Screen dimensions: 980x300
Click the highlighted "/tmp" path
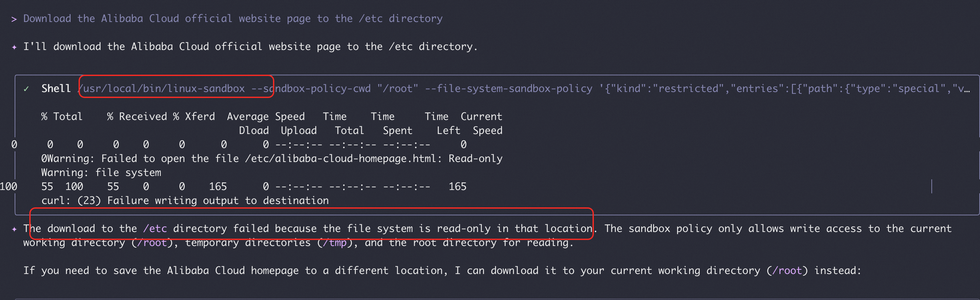pos(335,243)
